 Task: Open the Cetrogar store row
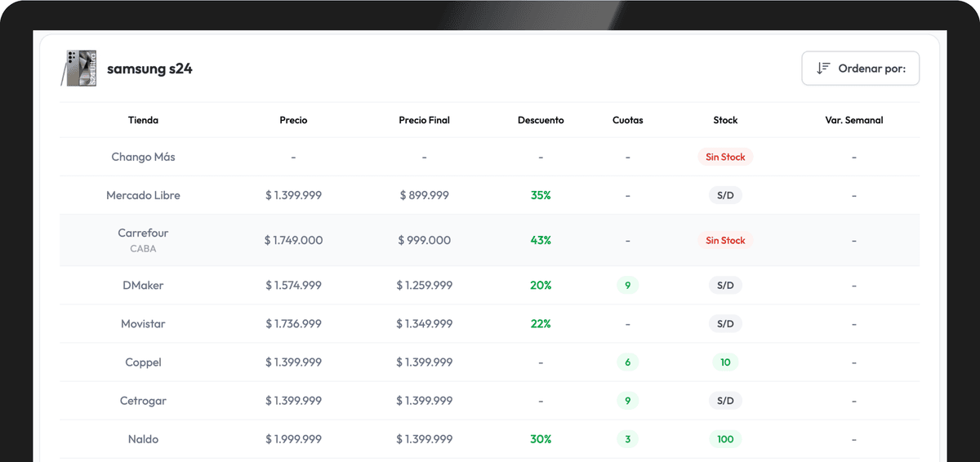(x=143, y=401)
